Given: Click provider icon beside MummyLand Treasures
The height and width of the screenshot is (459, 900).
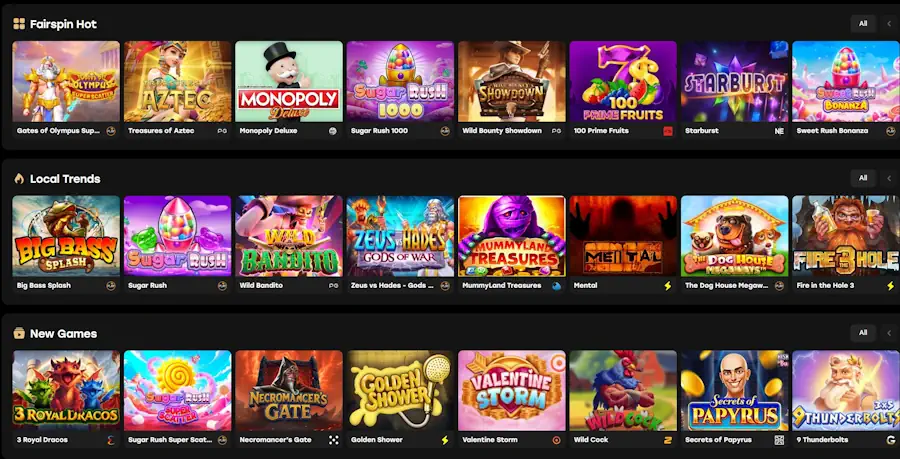Looking at the screenshot, I should (x=556, y=285).
